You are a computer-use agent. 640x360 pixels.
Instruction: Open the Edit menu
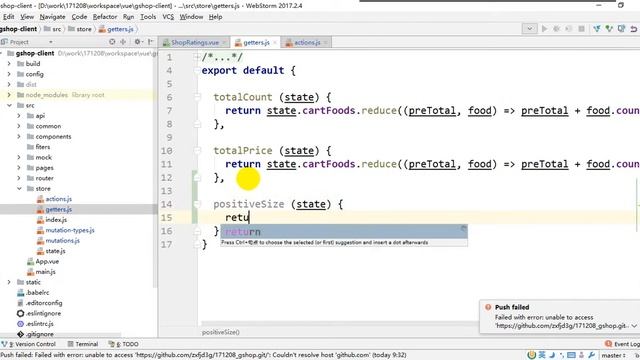(x=8, y=17)
